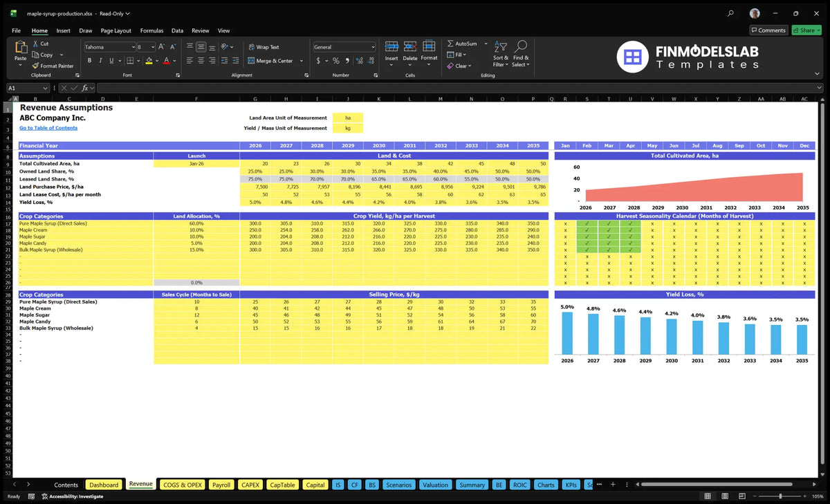Select the Normal view icon in status bar
Viewport: 830px width, 504px height.
click(707, 496)
